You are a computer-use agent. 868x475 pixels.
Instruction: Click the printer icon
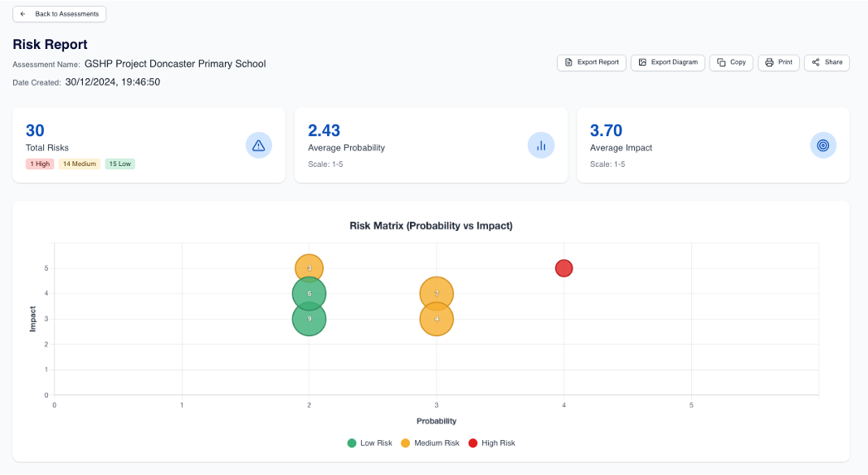769,62
